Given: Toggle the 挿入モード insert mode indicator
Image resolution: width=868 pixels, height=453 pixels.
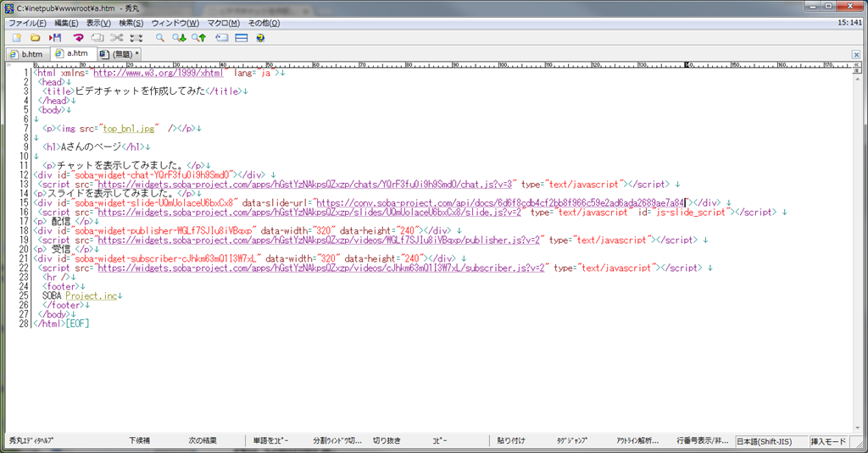Looking at the screenshot, I should pyautogui.click(x=828, y=441).
